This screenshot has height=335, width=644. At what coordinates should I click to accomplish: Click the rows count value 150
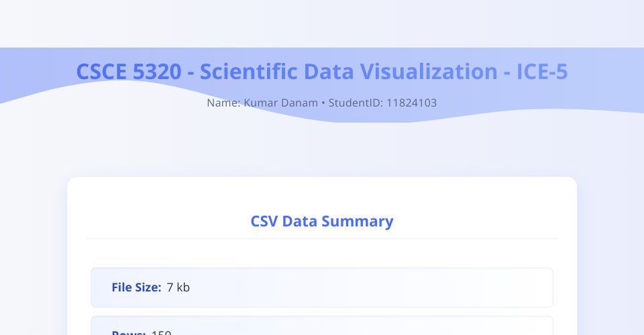click(x=162, y=332)
